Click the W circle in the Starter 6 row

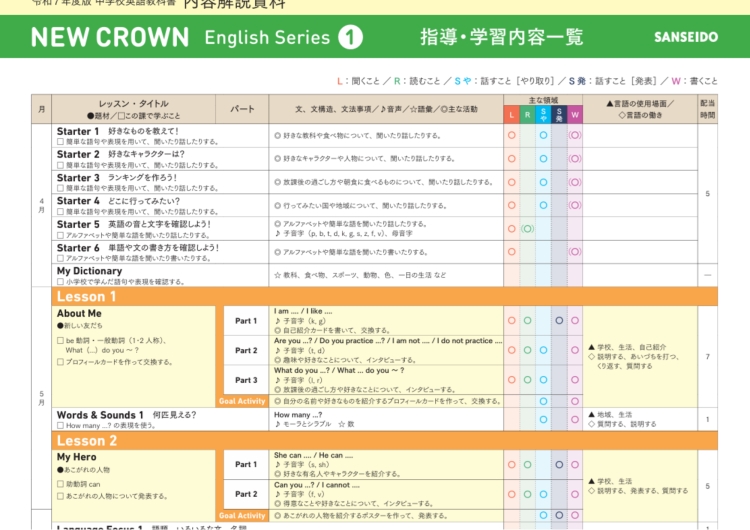pos(575,252)
